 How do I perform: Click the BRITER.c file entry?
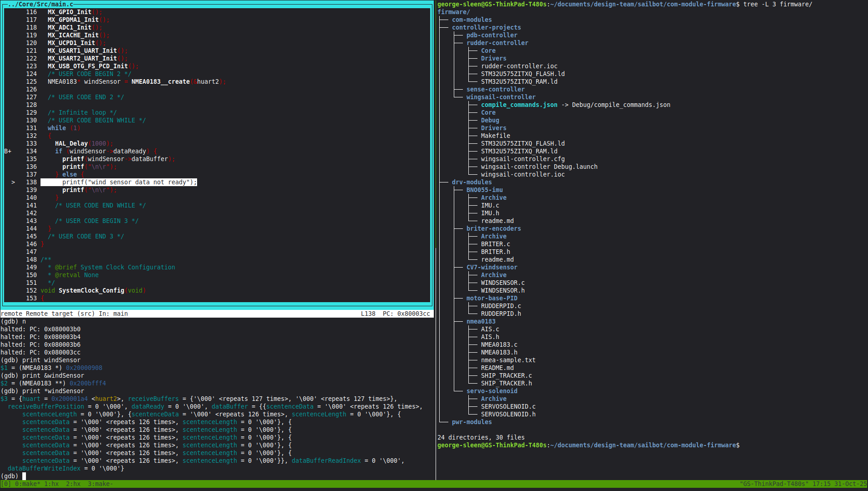tap(496, 244)
